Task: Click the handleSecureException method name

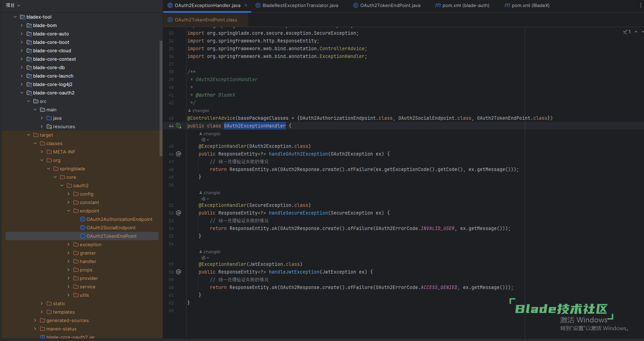Action: (298, 213)
